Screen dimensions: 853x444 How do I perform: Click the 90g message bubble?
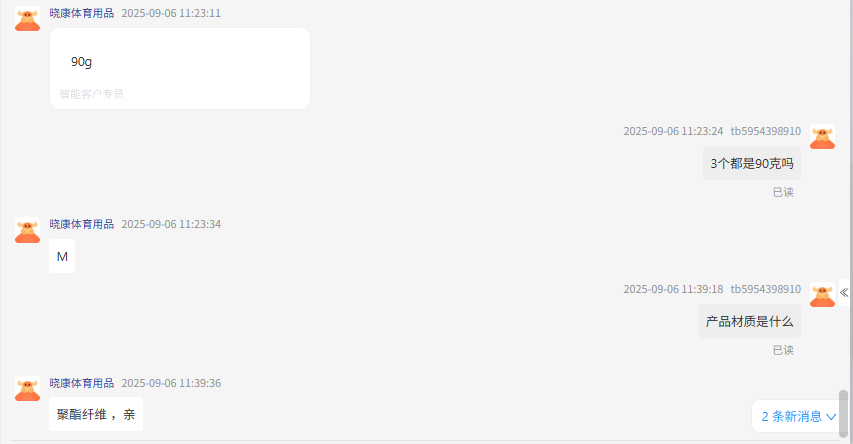[180, 69]
